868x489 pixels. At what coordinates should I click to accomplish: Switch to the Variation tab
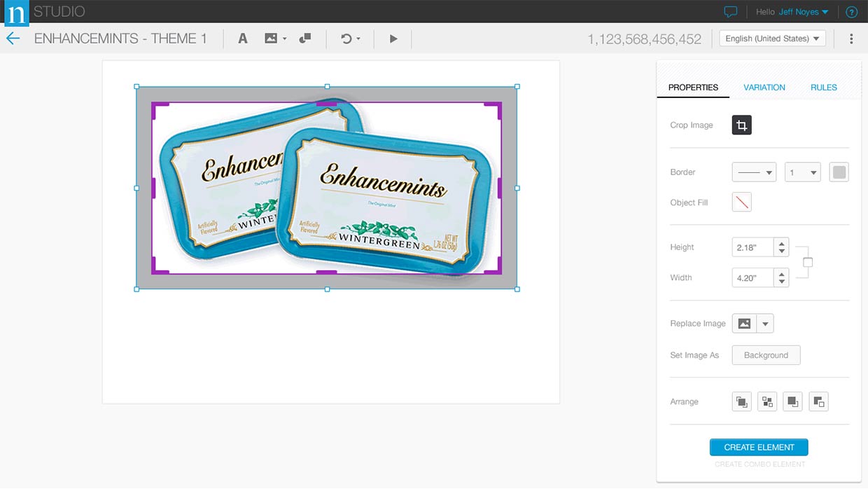(764, 88)
